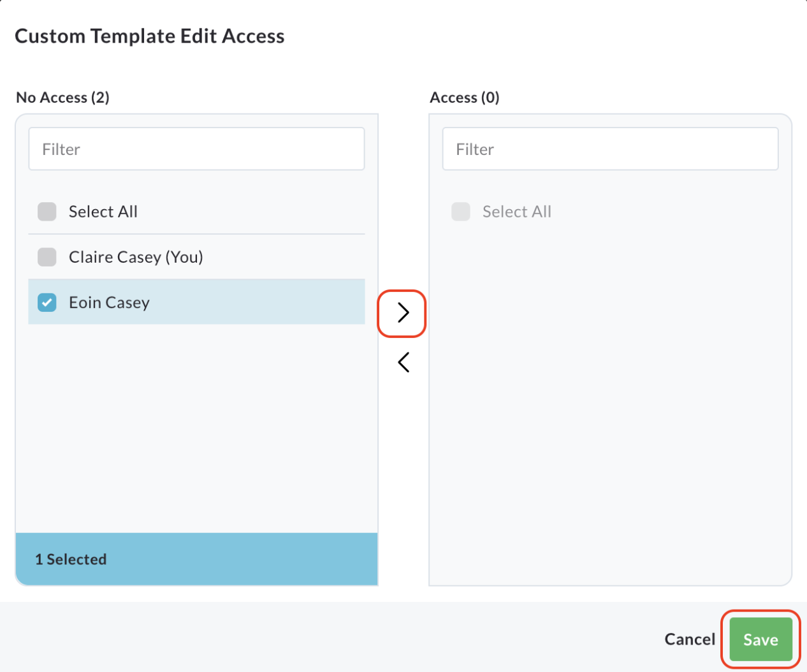Select the Eoin Casey row

tap(196, 302)
